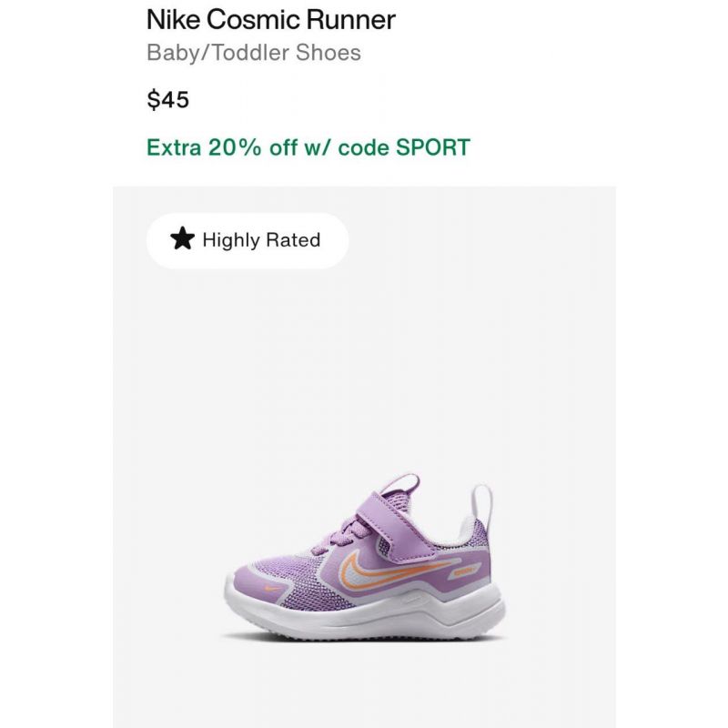Screen dimensions: 728x728
Task: Click the white midsole of the sneaker
Action: pos(365,612)
